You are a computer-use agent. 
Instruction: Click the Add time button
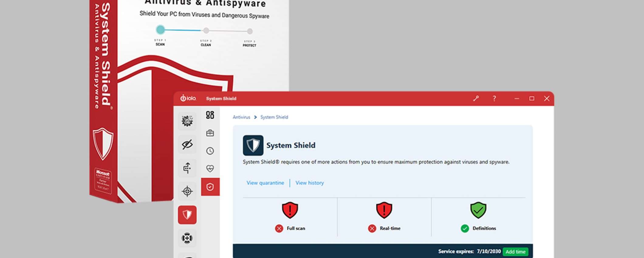516,252
